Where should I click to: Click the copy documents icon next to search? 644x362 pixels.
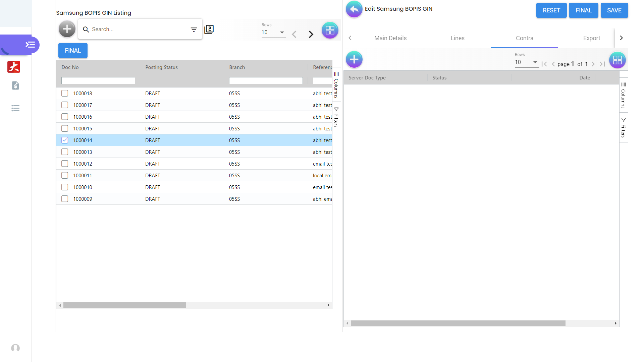tap(209, 29)
